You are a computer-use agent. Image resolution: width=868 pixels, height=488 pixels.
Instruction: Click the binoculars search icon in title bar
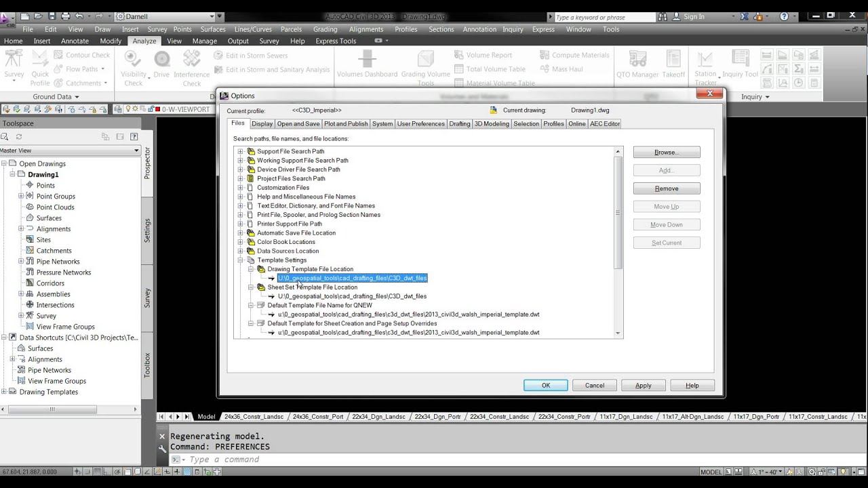tap(664, 17)
